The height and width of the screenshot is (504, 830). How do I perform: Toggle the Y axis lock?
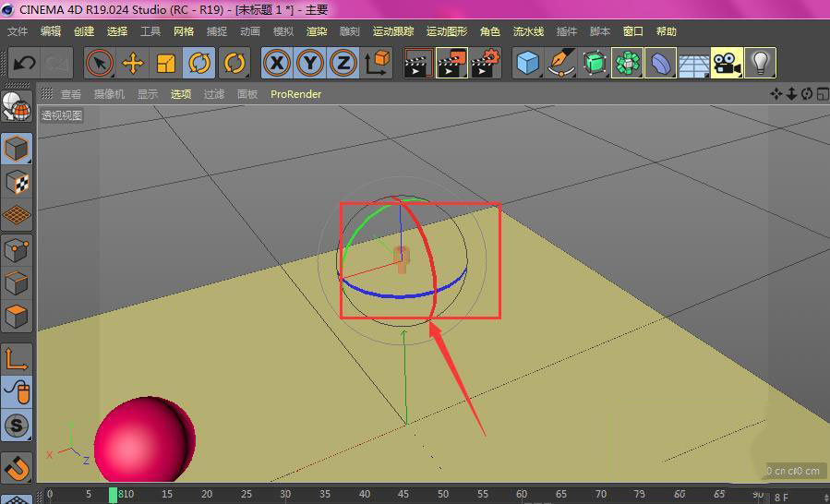pos(310,64)
